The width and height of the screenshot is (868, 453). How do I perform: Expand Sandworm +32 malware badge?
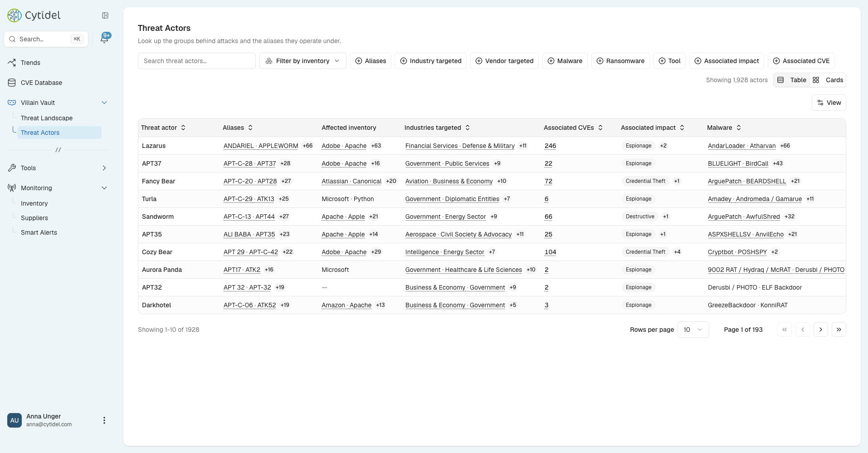[x=790, y=217]
